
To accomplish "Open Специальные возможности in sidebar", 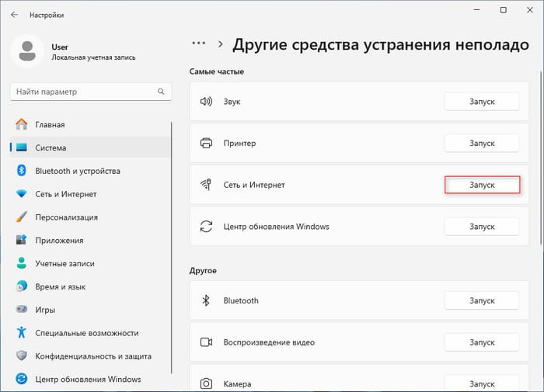I will point(91,333).
